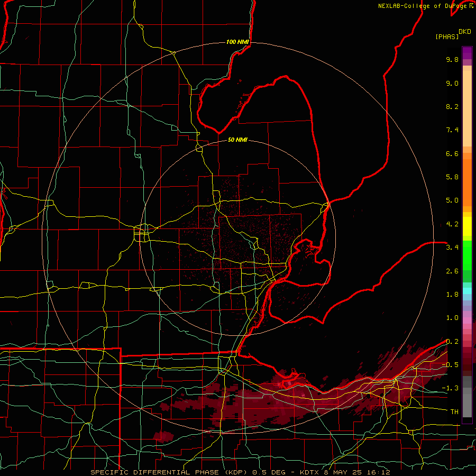Click the 7.4 legend value
This screenshot has height=476, width=476.
pos(452,130)
